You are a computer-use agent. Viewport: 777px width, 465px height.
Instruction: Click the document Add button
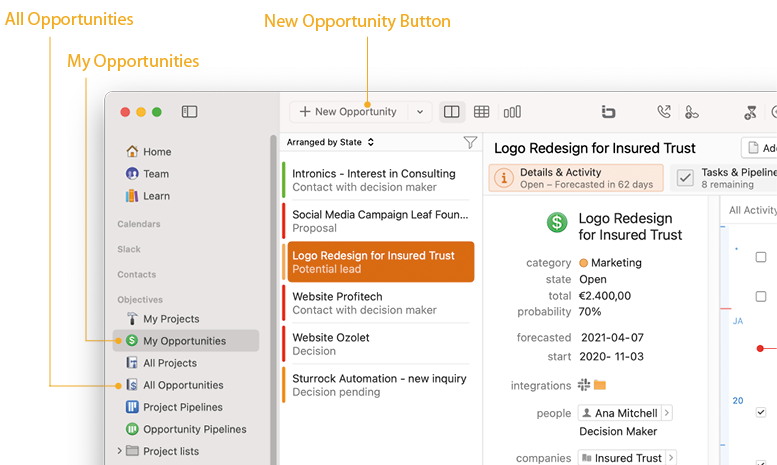click(x=759, y=148)
